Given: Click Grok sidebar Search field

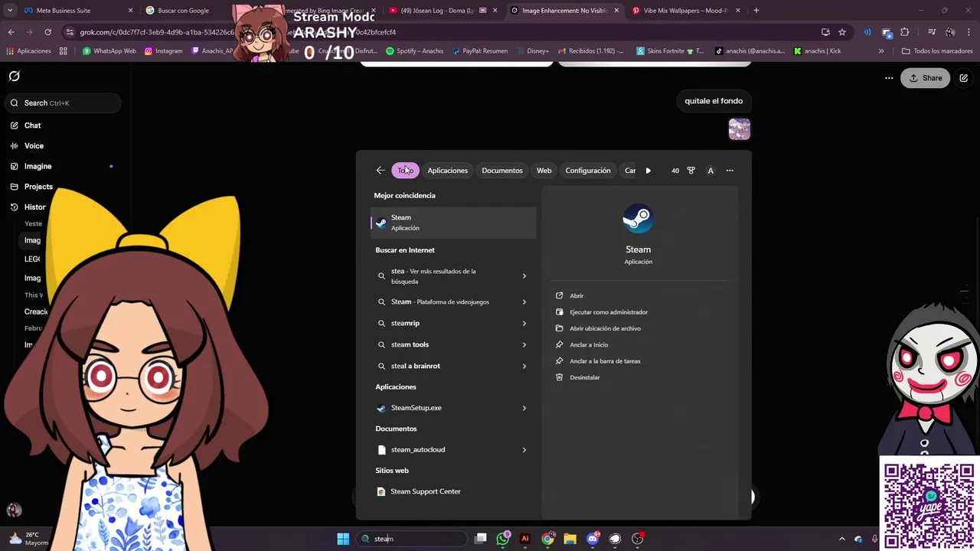Looking at the screenshot, I should point(63,103).
